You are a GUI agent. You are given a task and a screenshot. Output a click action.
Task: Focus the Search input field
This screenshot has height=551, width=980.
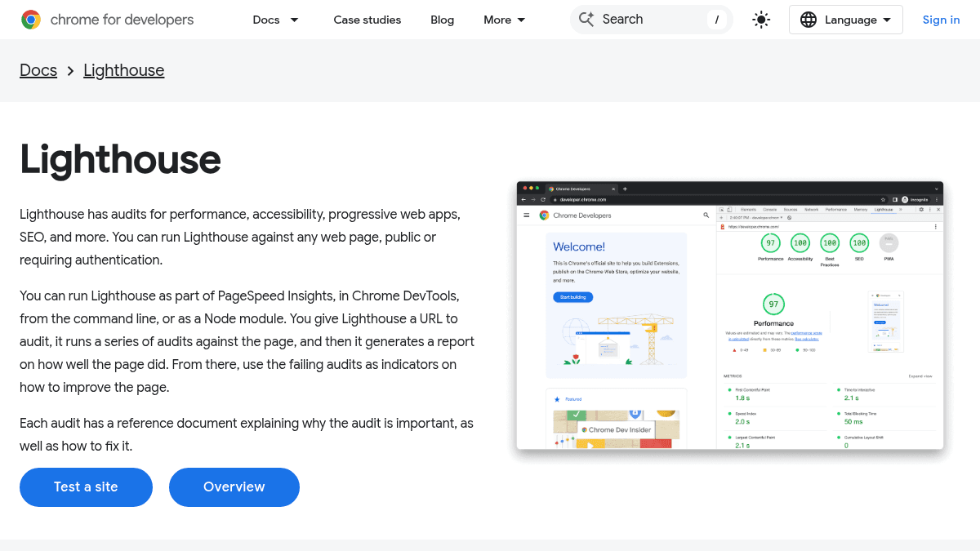652,20
